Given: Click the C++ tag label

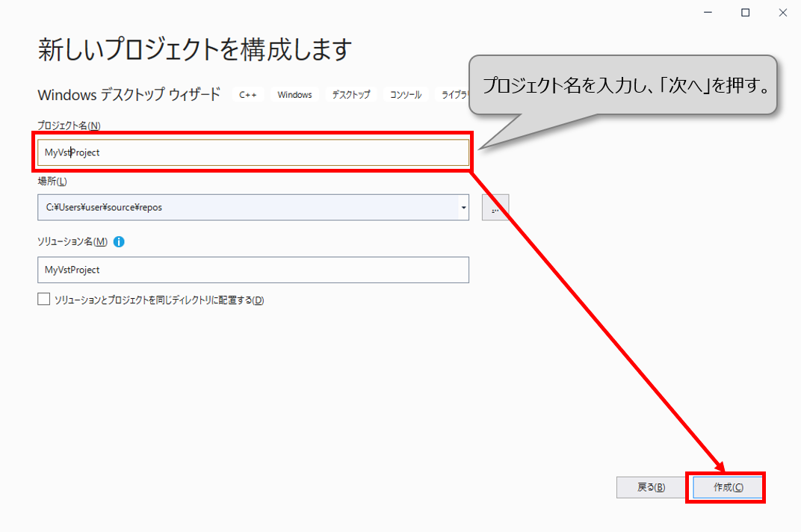Looking at the screenshot, I should pyautogui.click(x=248, y=95).
